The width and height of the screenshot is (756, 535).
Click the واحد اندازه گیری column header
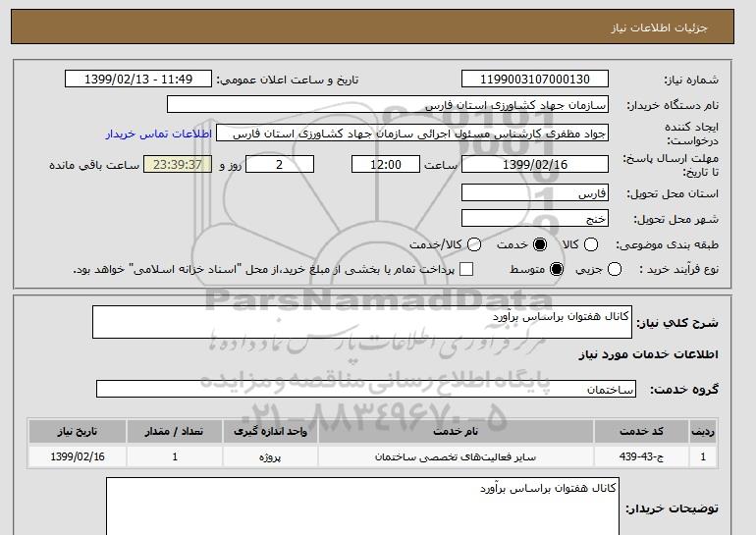click(270, 431)
